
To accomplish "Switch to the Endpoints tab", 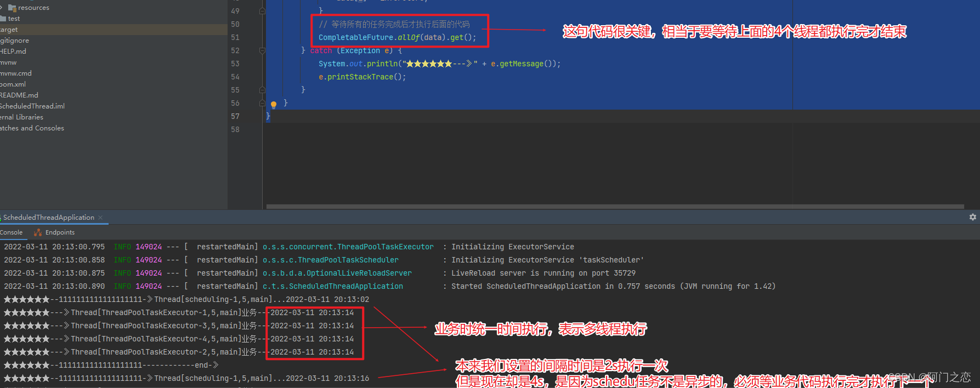I will (60, 232).
